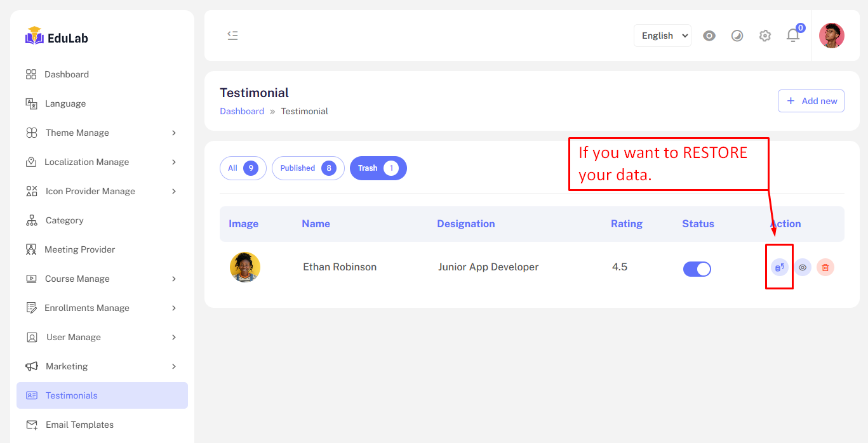868x443 pixels.
Task: Toggle Ethan Robinson's status switch
Action: [x=697, y=269]
